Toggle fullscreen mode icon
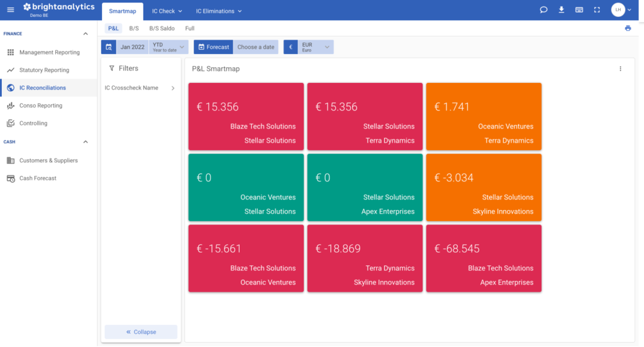 click(x=597, y=10)
